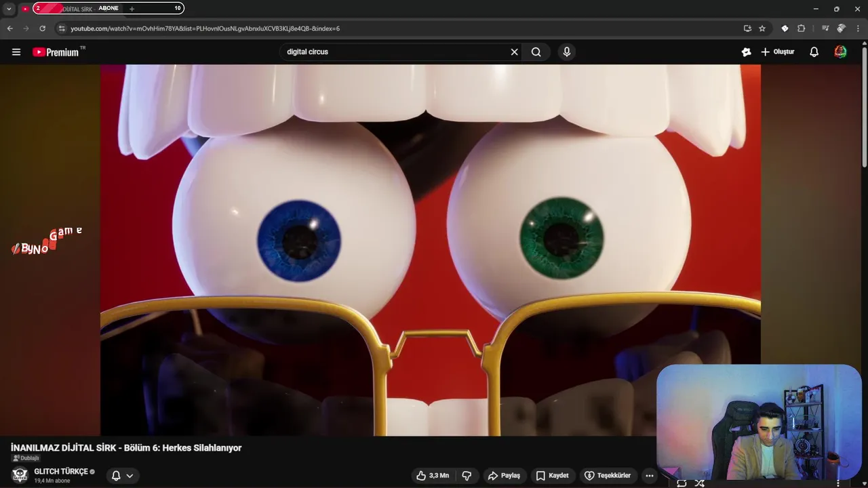Click the Dublajlı dubbed badge
This screenshot has width=868, height=488.
point(26,458)
